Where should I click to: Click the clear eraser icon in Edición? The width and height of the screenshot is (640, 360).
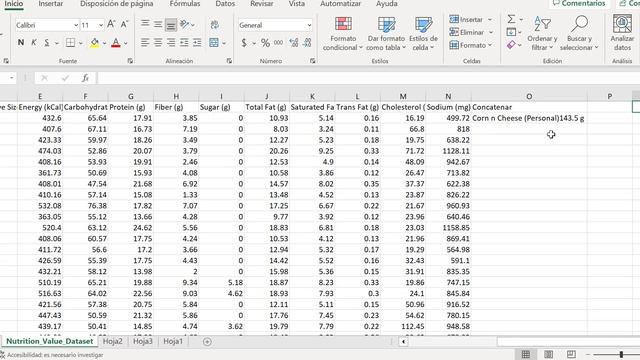pos(511,45)
